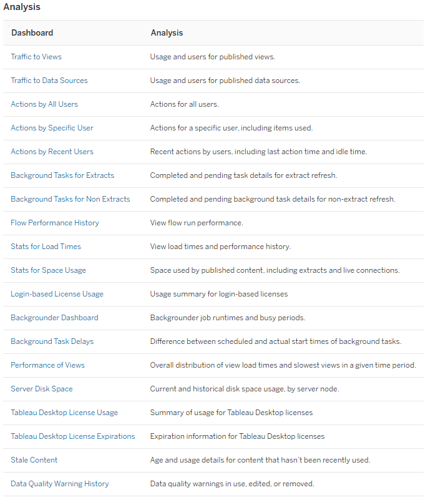448x500 pixels.
Task: Open the Server Disk Space dashboard
Action: coord(42,389)
